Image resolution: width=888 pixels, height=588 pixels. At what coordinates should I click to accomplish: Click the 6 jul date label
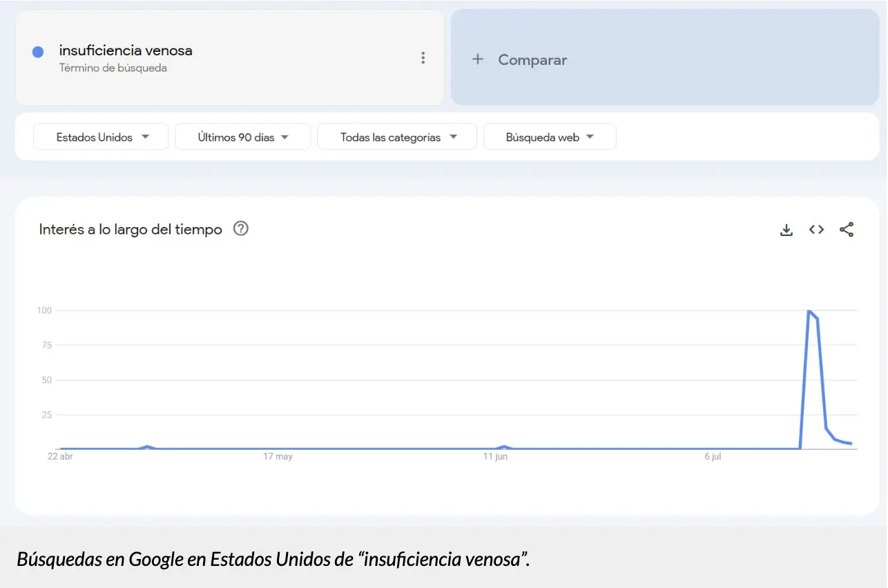713,457
